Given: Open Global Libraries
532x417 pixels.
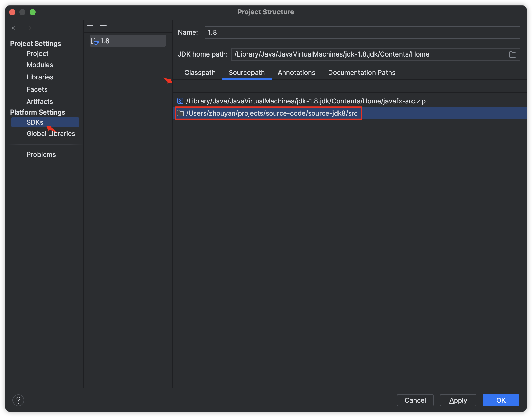Looking at the screenshot, I should [51, 134].
